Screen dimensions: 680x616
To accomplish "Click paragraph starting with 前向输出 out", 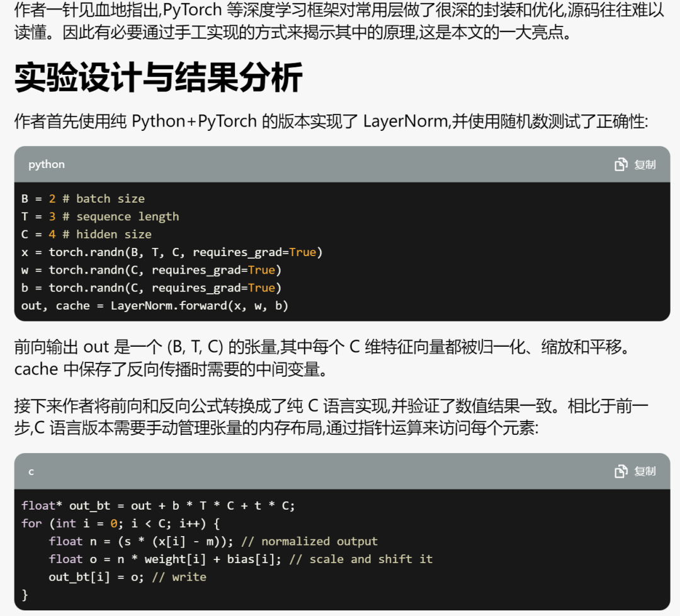I will pos(324,358).
